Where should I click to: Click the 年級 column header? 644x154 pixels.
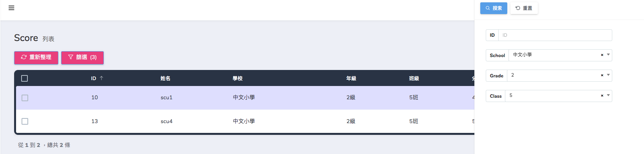pyautogui.click(x=351, y=79)
